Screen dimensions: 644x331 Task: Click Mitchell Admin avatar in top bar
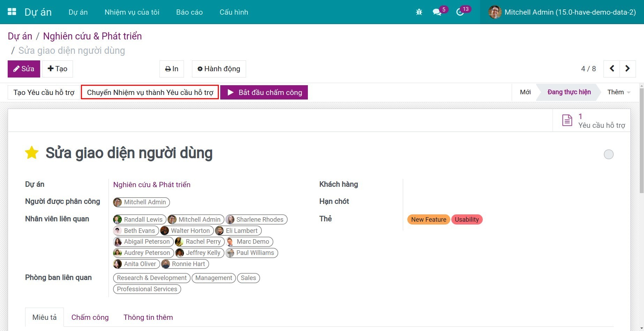point(495,12)
